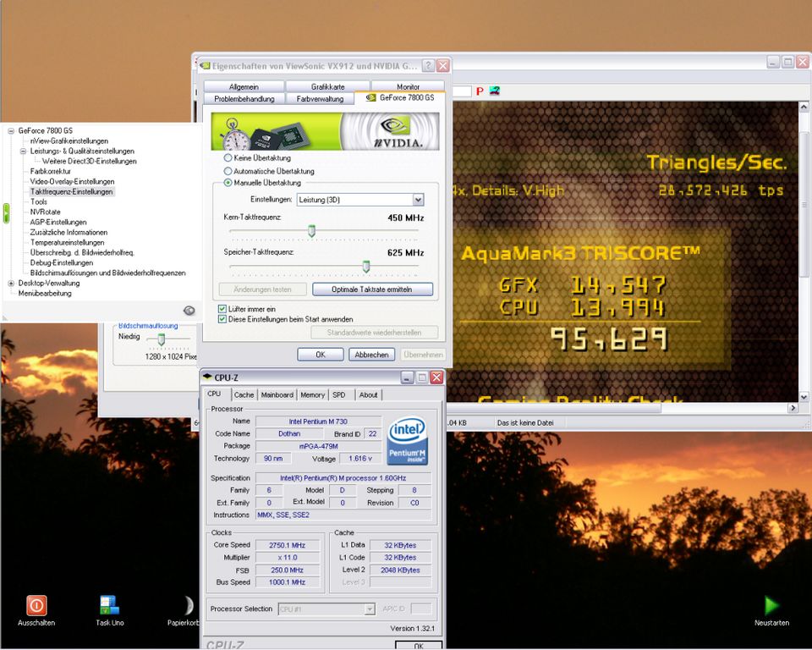Select Überschreibg. d. Bildwiederholfreq. tree item
This screenshot has height=650, width=812.
[82, 252]
